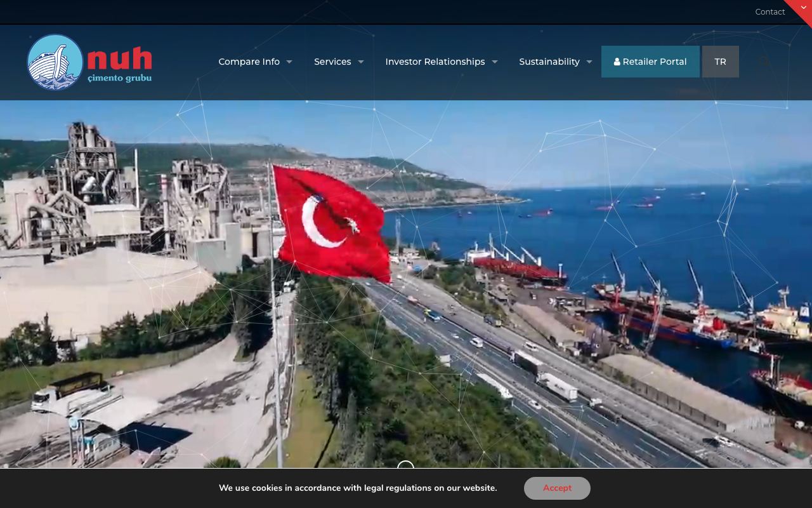
Task: Open the search magnifier icon in header
Action: pyautogui.click(x=764, y=62)
